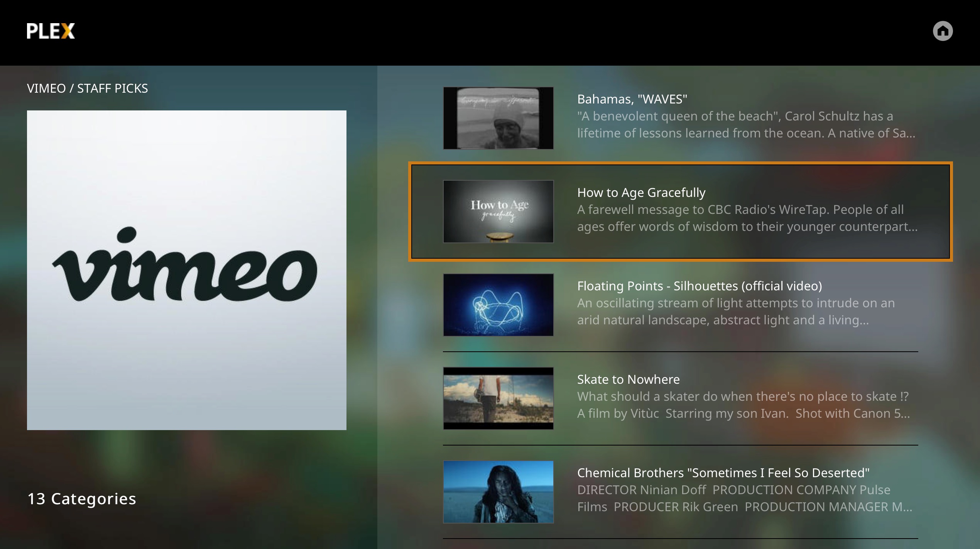
Task: Click the Plex logo
Action: [51, 31]
